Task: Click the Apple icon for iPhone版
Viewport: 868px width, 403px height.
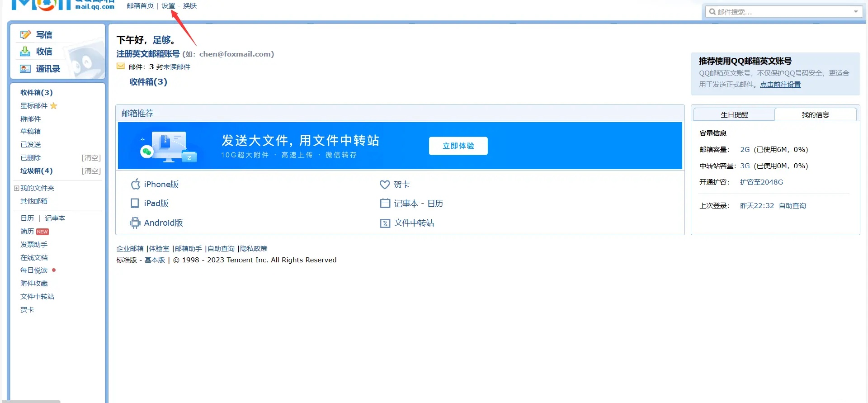Action: pyautogui.click(x=135, y=184)
